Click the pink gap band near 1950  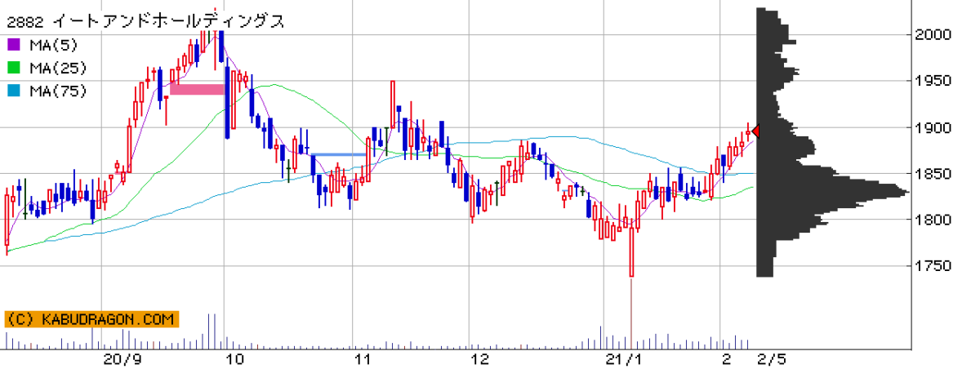click(197, 89)
